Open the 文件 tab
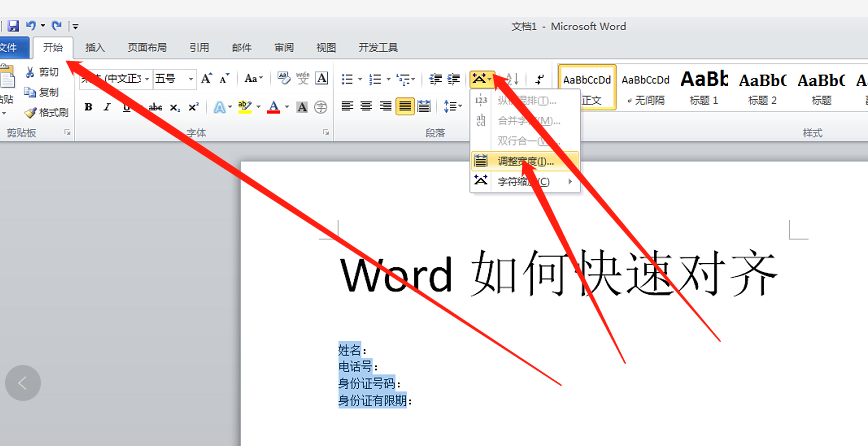868x446 pixels. point(12,48)
